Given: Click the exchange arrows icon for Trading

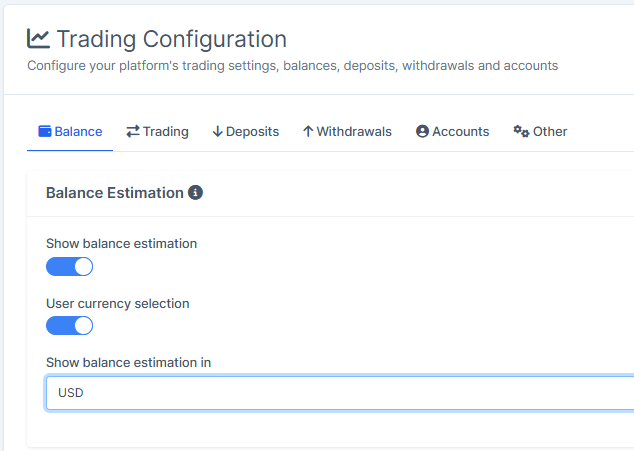Looking at the screenshot, I should pos(133,131).
